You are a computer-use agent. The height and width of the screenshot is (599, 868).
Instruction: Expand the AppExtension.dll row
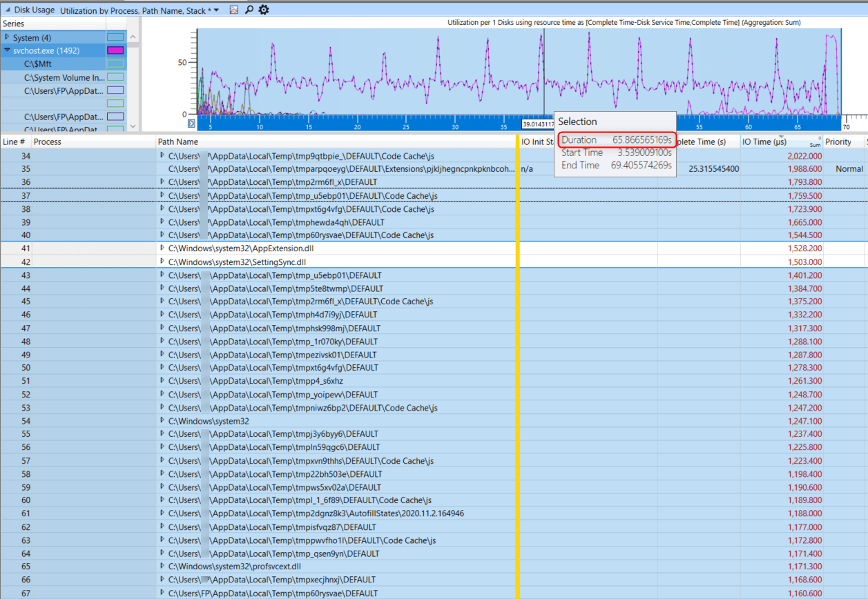click(163, 248)
